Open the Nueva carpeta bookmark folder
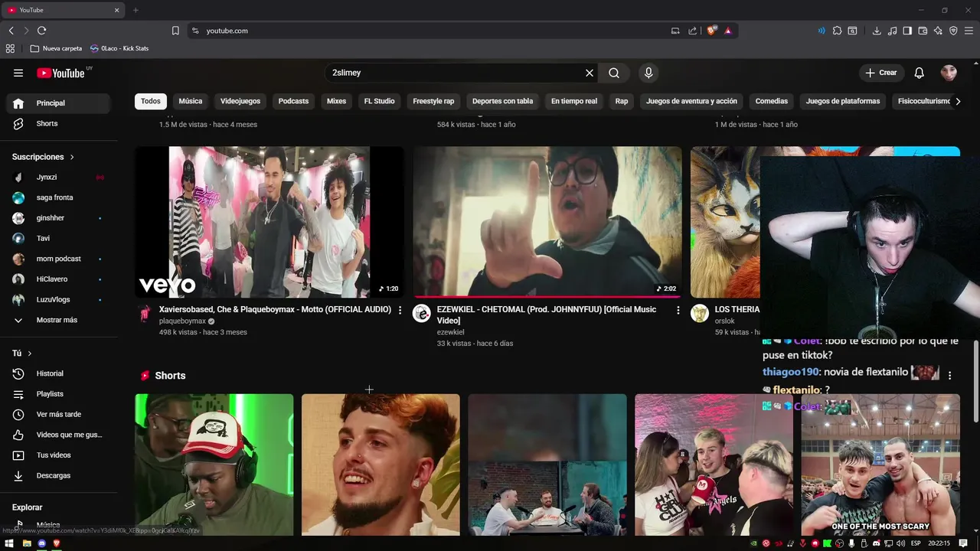This screenshot has width=980, height=551. coord(56,48)
